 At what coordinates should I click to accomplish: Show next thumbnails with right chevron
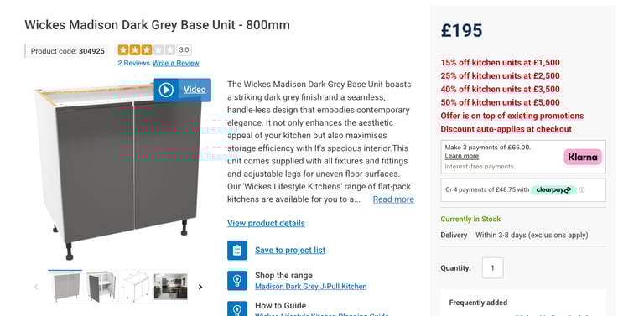200,287
